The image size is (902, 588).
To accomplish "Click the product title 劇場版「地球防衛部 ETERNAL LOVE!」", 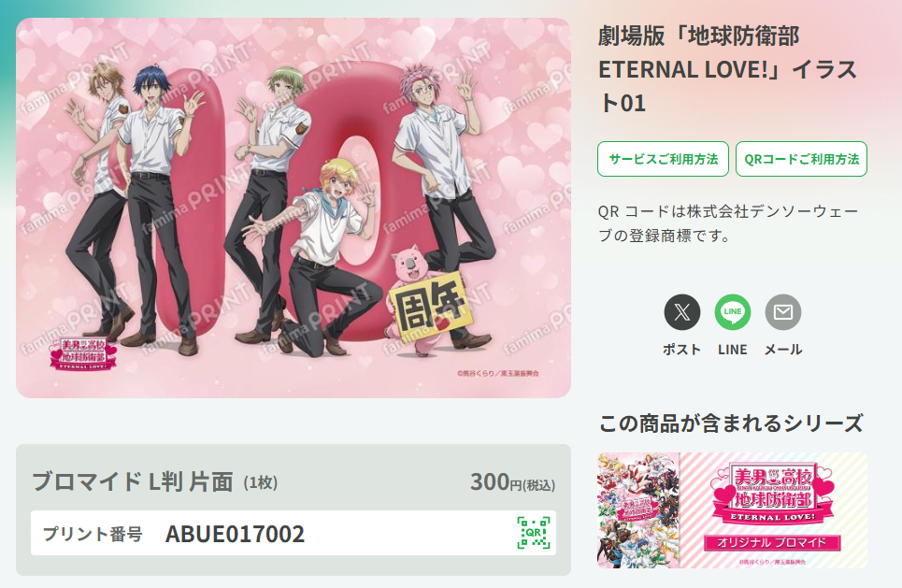I will (728, 69).
